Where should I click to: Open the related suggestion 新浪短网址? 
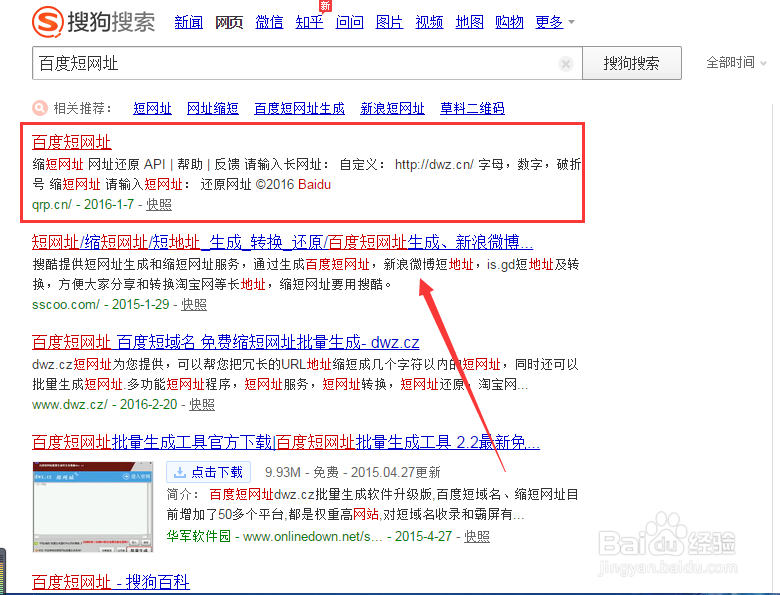392,108
